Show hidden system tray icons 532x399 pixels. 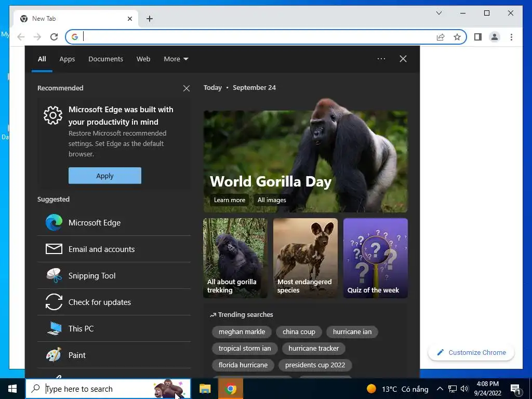coord(440,389)
